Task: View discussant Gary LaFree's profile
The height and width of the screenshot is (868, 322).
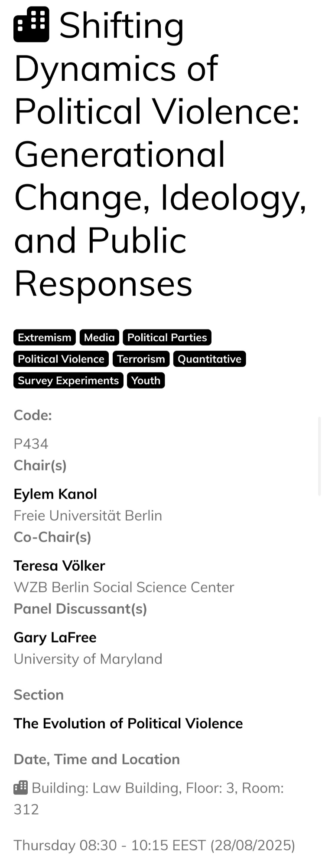Action: click(55, 637)
